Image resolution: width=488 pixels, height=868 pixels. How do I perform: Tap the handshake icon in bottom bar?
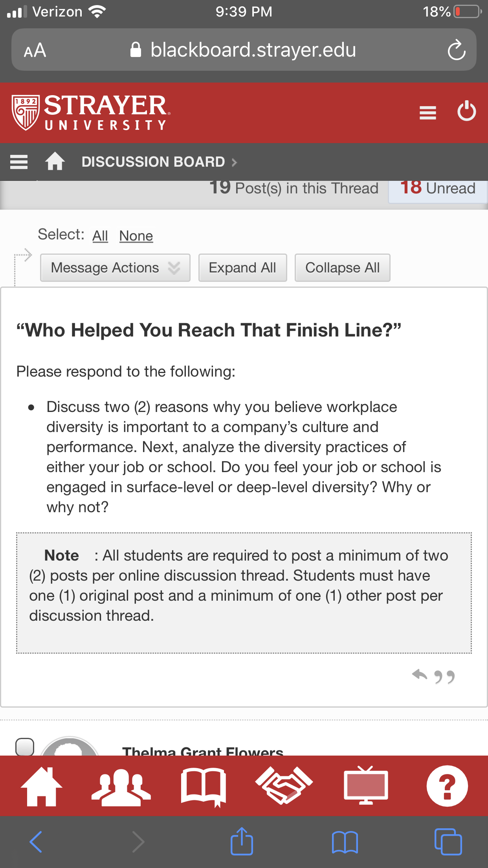[284, 785]
